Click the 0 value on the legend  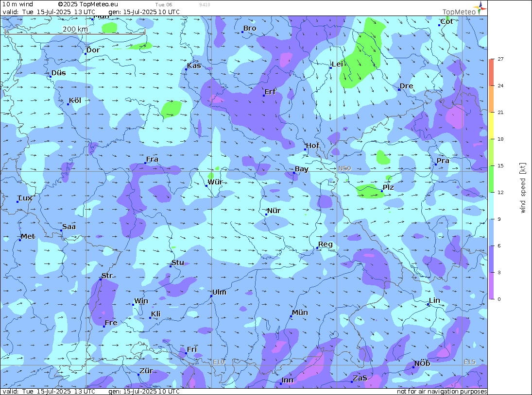[x=499, y=299]
